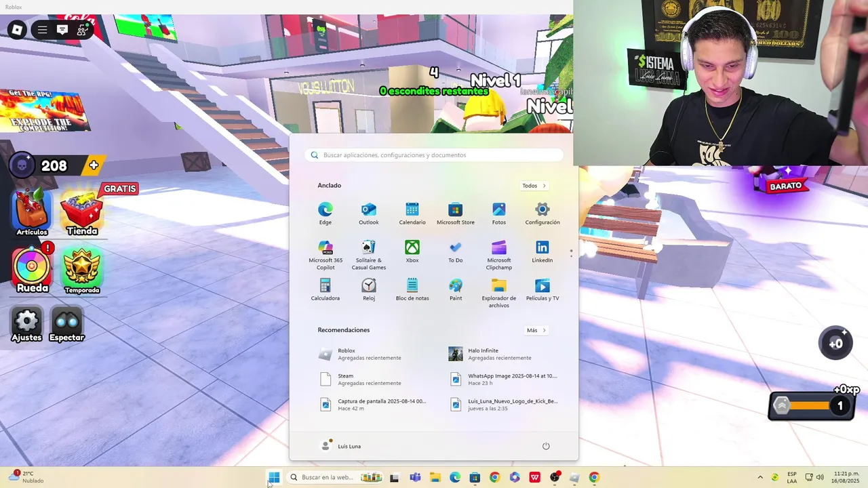Open the OBS Studio taskbar icon

[555, 477]
